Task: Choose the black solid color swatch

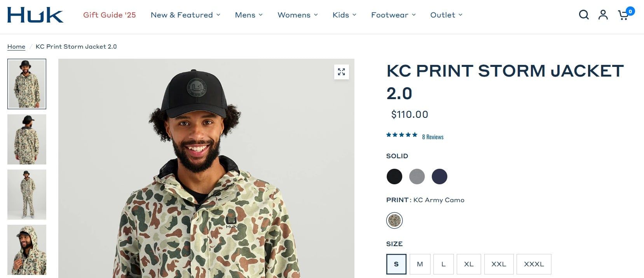Action: pyautogui.click(x=394, y=177)
